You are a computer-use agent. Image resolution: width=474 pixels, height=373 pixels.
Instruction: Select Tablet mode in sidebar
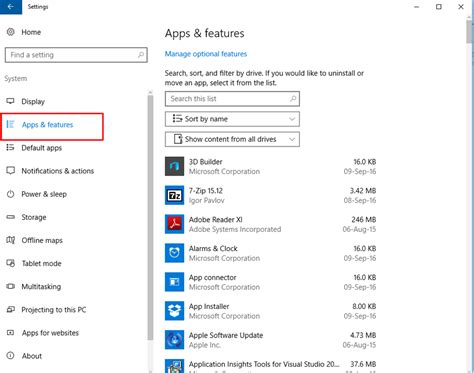point(41,263)
